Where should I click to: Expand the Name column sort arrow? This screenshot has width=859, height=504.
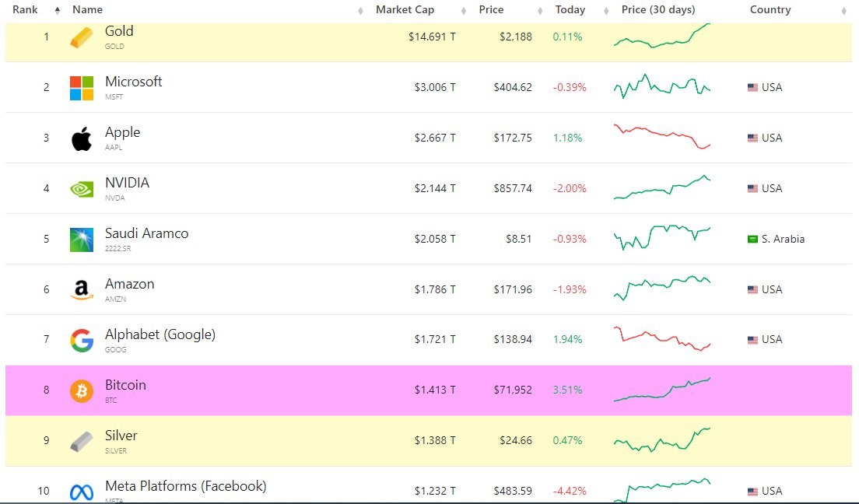359,10
